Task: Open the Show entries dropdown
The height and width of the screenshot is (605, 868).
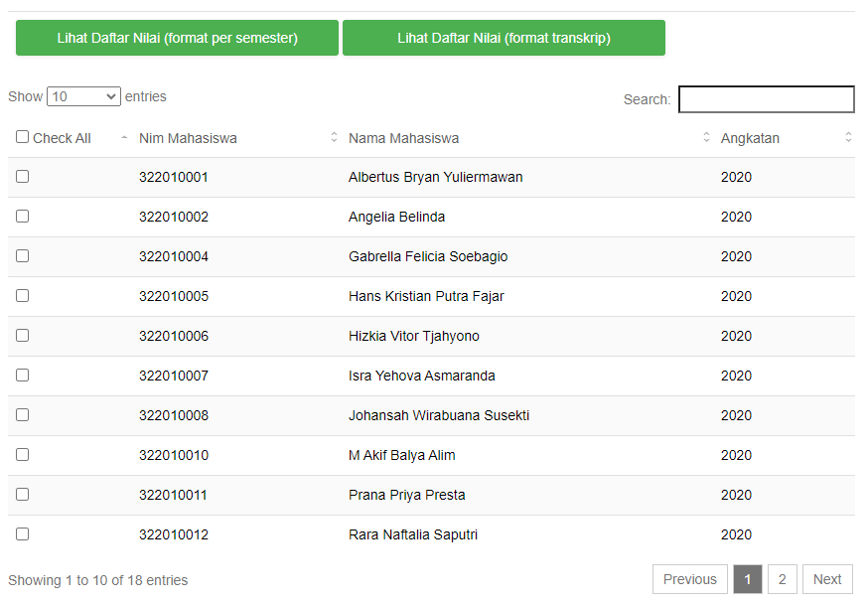Action: pos(83,96)
